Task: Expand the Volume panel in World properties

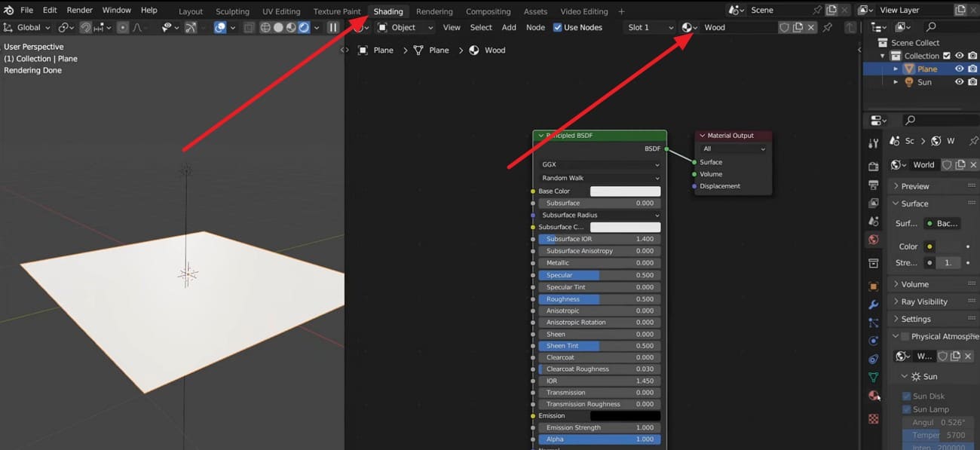Action: pyautogui.click(x=916, y=283)
